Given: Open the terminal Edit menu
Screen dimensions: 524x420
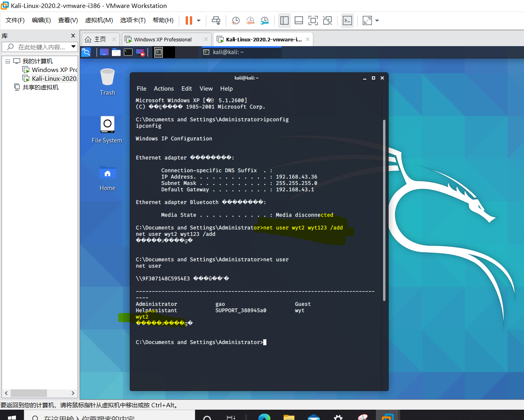Looking at the screenshot, I should [x=187, y=89].
